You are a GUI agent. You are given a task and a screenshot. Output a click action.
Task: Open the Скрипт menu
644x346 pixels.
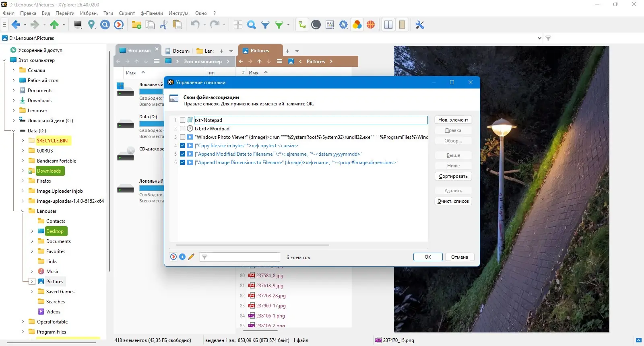pyautogui.click(x=127, y=13)
